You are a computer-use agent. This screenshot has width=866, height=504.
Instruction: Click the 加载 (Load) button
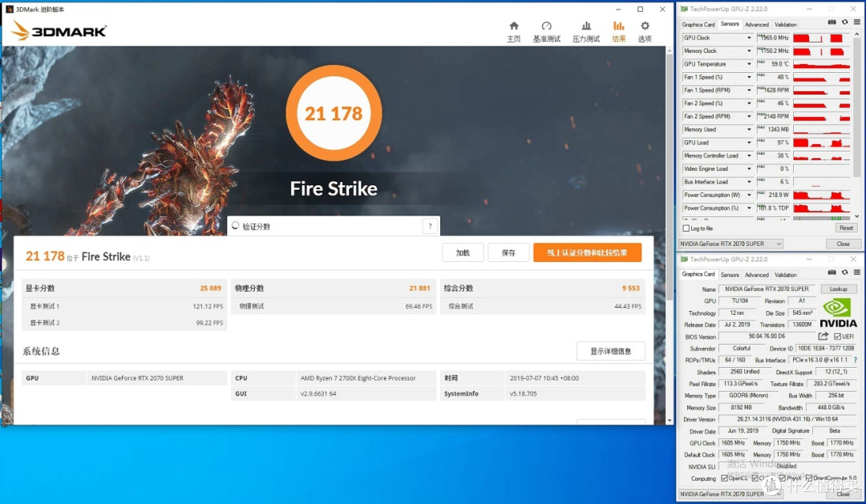(x=463, y=252)
